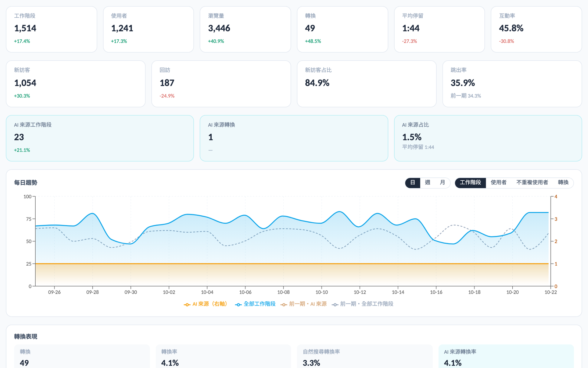Click the 轉換率 4.1% tile
588x368 pixels.
coord(223,357)
